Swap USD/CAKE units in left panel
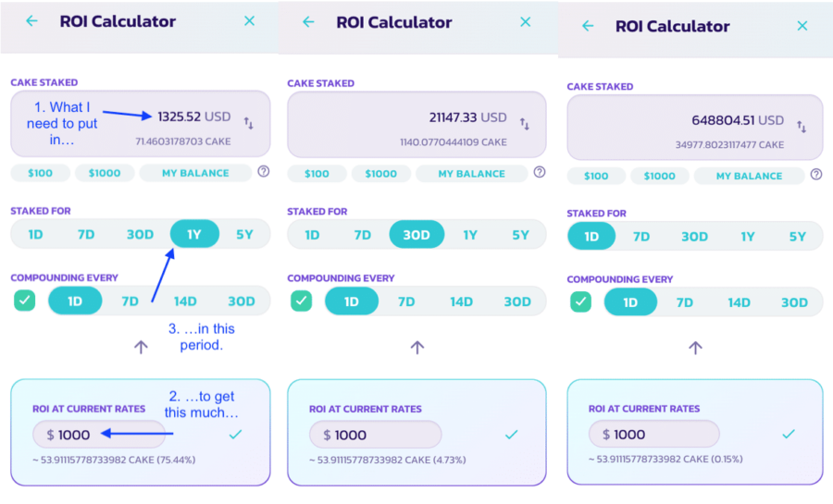The width and height of the screenshot is (833, 504). (249, 122)
